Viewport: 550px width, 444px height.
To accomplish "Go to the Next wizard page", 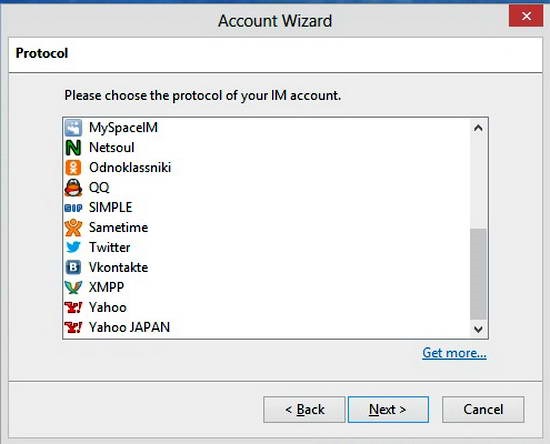I will [388, 409].
